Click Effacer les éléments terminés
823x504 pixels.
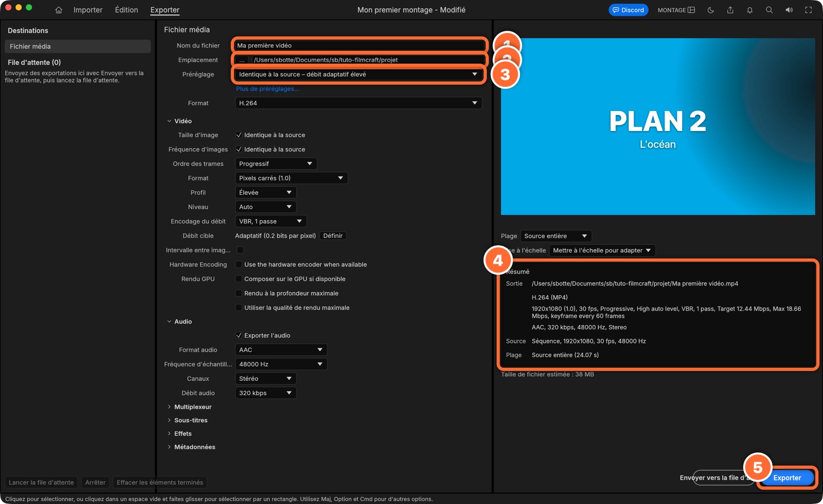click(x=159, y=482)
